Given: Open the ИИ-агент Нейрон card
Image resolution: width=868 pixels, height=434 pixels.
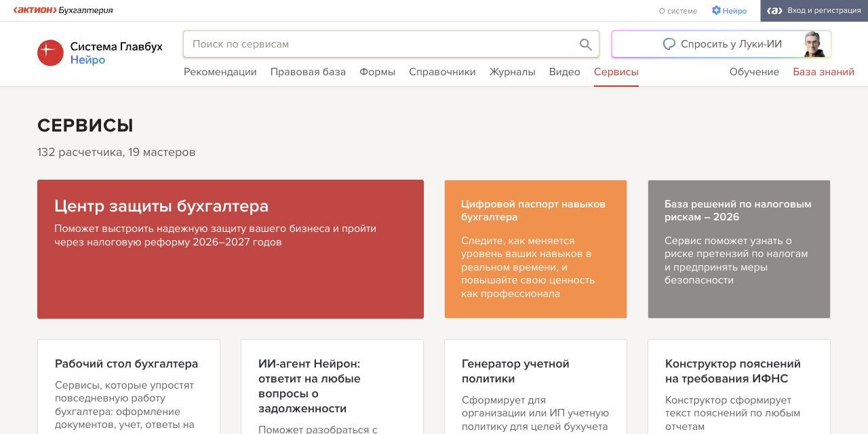Looking at the screenshot, I should [x=332, y=387].
